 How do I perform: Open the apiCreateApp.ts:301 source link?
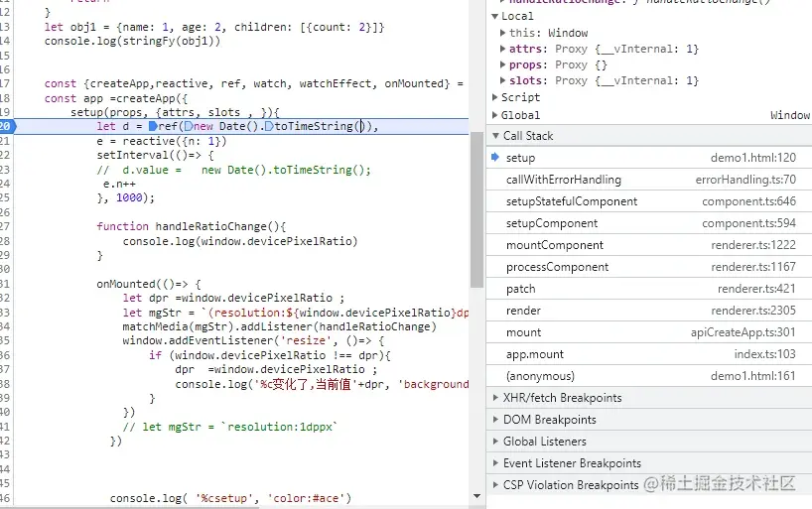[x=744, y=332]
